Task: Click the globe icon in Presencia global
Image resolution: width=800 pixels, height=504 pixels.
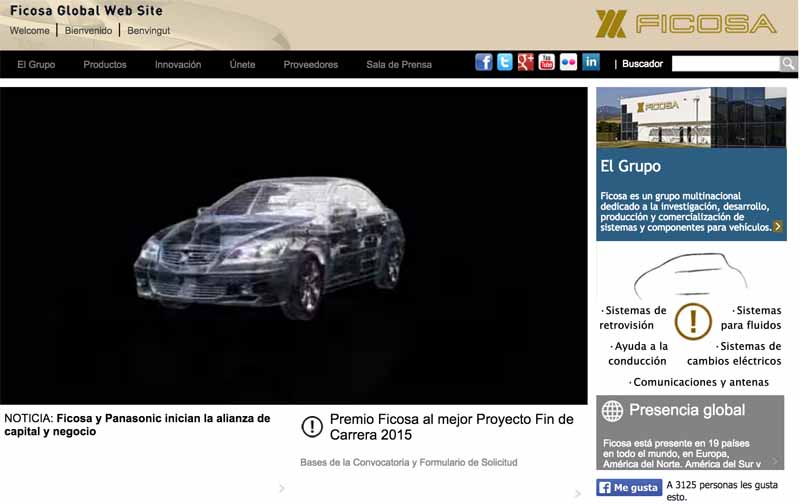Action: [x=612, y=411]
